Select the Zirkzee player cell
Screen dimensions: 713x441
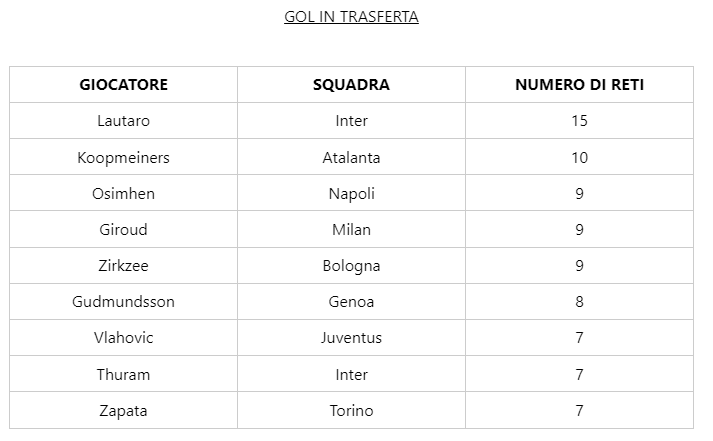pyautogui.click(x=124, y=266)
